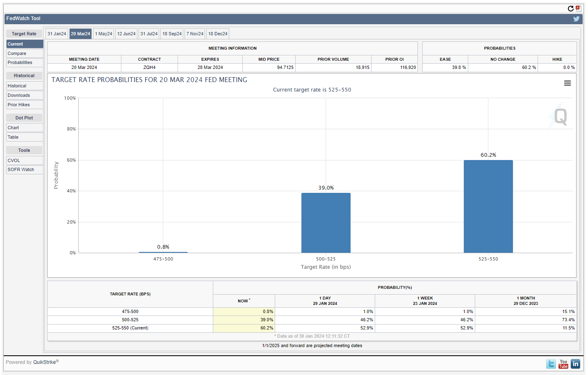The width and height of the screenshot is (588, 375).
Task: Go to Downloads in Historical section
Action: (19, 96)
